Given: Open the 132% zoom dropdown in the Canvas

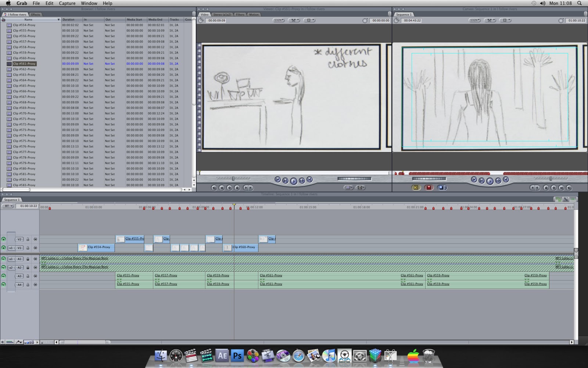Looking at the screenshot, I should (475, 20).
